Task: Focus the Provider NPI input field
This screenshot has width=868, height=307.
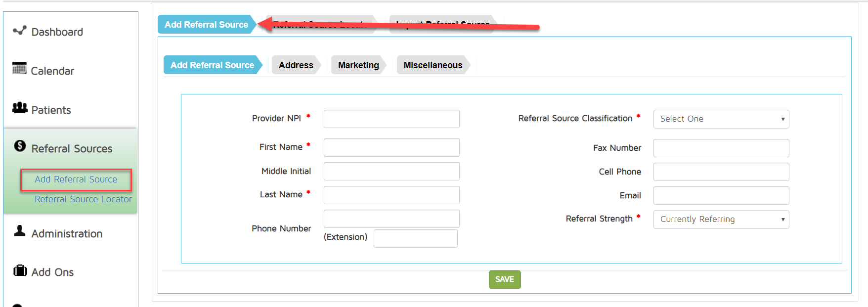Action: [x=391, y=119]
